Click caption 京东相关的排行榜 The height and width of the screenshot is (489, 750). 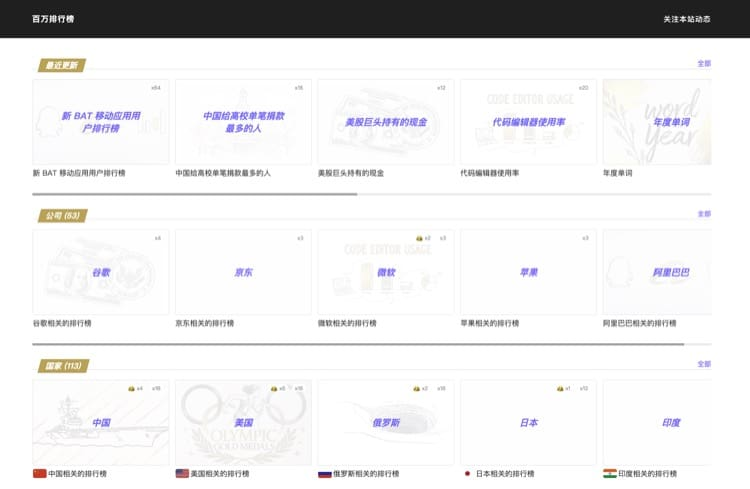point(204,323)
